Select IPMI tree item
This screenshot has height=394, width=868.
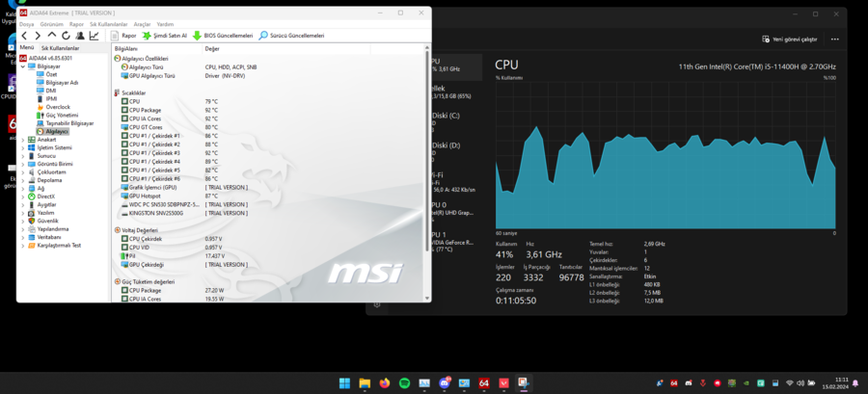(x=51, y=99)
